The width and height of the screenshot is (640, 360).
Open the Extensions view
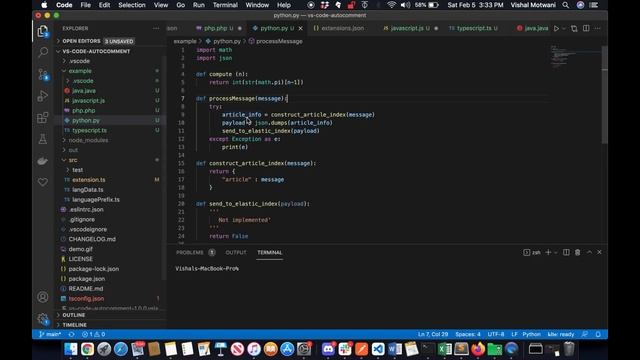(43, 118)
